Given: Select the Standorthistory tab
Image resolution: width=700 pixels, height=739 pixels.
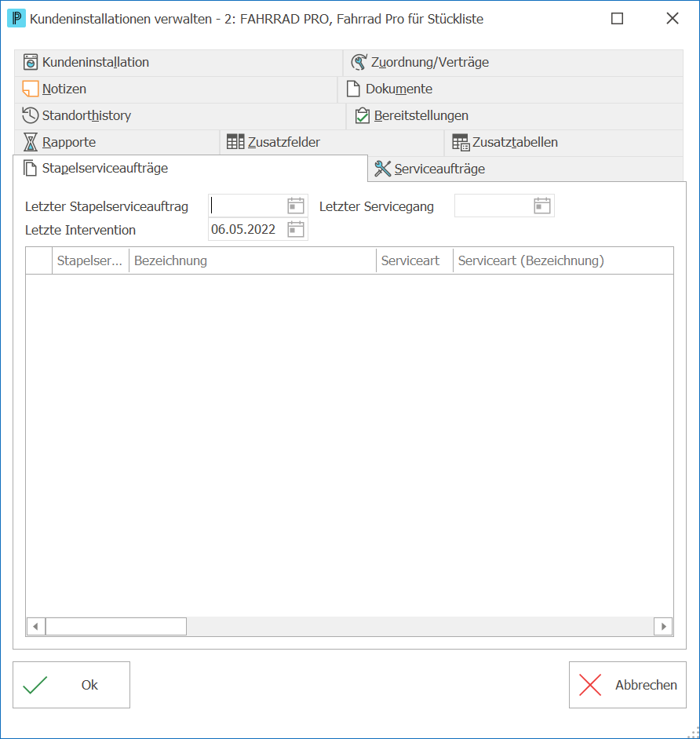Looking at the screenshot, I should (x=180, y=116).
